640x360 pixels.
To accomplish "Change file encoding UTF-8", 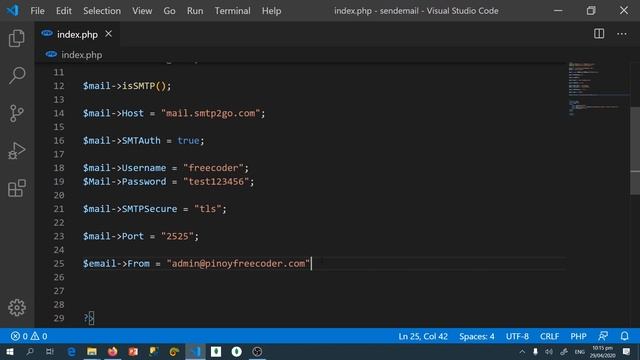I will (x=517, y=336).
